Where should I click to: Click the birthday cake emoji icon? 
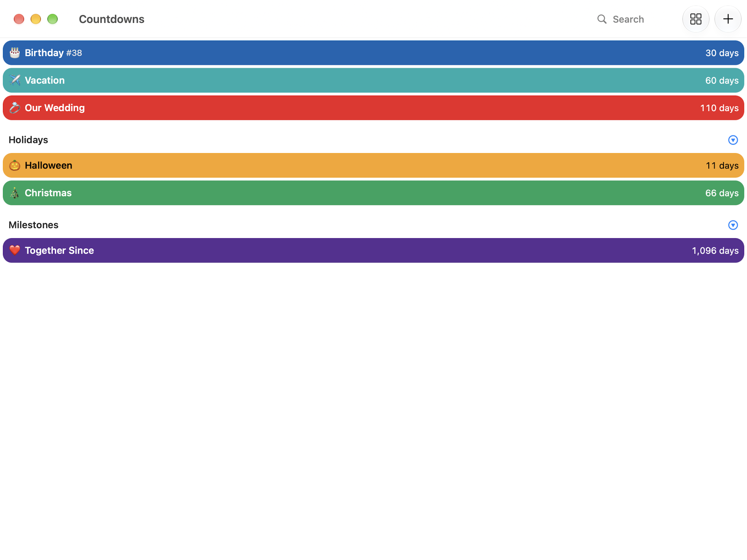tap(15, 53)
